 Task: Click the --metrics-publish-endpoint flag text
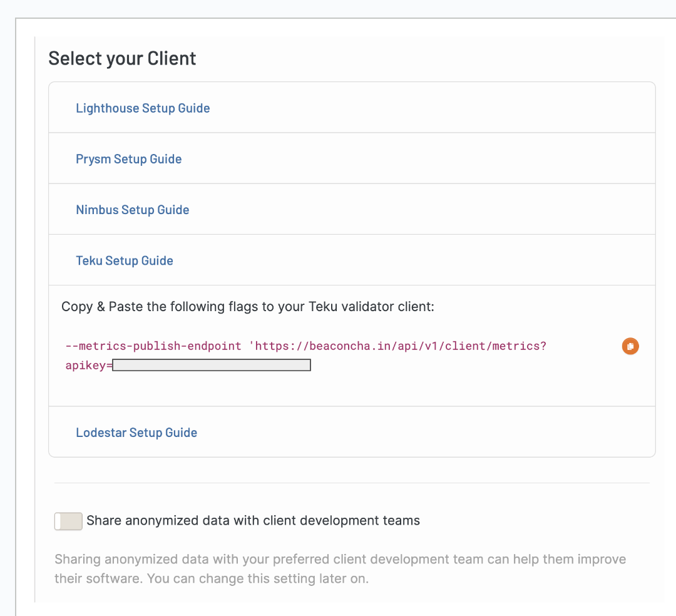point(153,346)
